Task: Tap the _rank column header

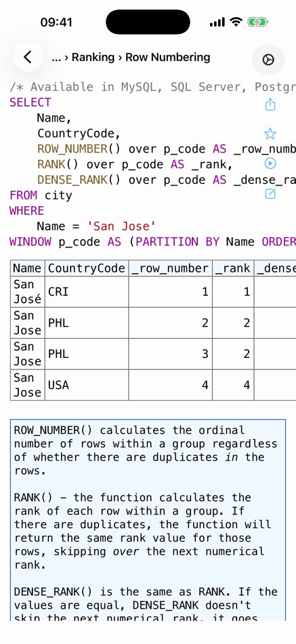Action: click(233, 268)
